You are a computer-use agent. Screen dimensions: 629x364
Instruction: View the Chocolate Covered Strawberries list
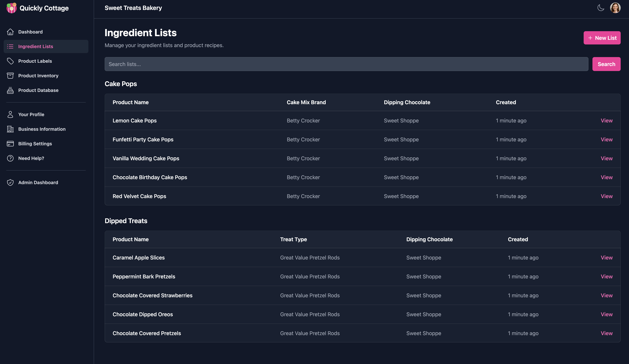607,295
